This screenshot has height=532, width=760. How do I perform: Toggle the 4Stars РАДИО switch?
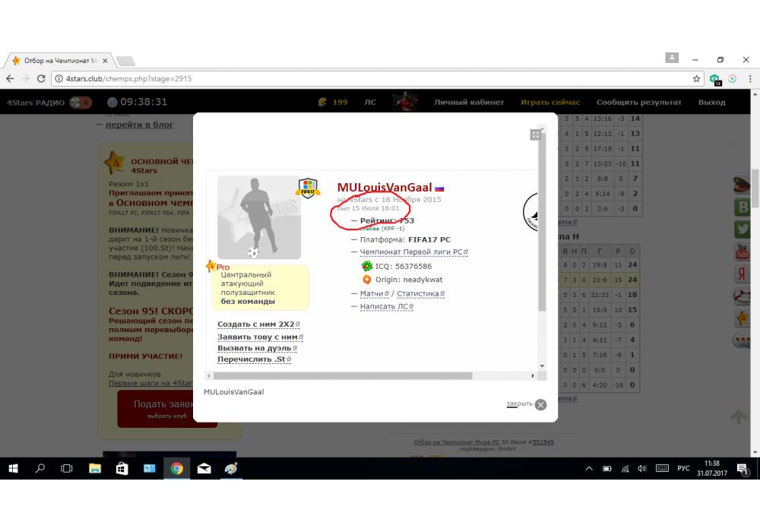point(81,103)
